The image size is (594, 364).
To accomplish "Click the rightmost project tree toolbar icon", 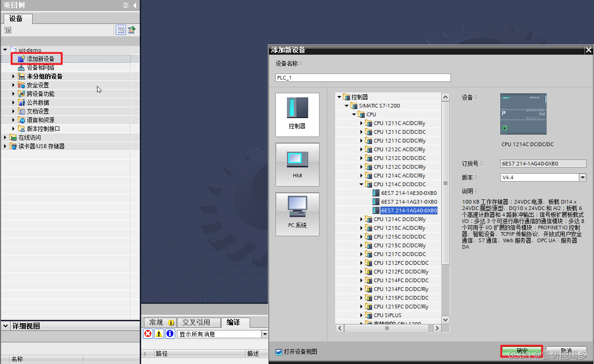I will pyautogui.click(x=131, y=30).
